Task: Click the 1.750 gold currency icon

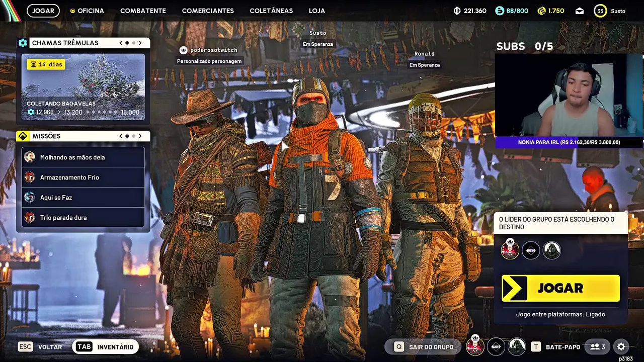Action: coord(541,11)
